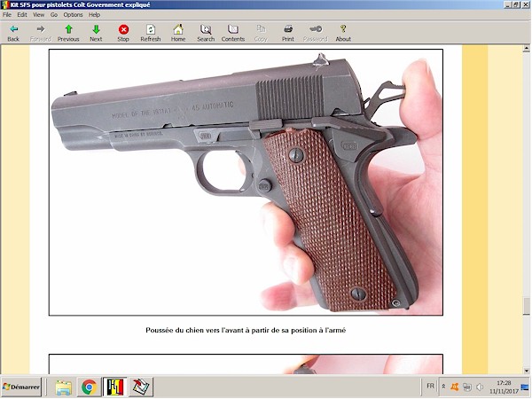
Task: Open the Options menu
Action: coord(73,14)
